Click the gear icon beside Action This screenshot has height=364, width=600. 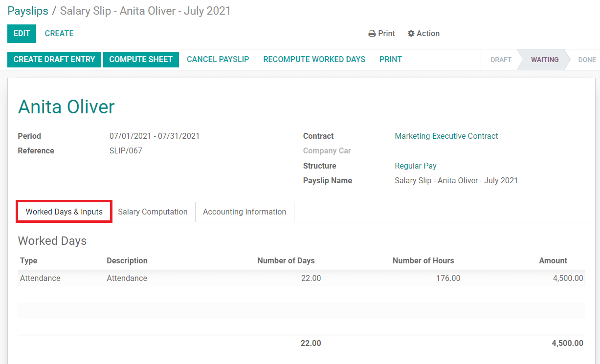[x=411, y=34]
